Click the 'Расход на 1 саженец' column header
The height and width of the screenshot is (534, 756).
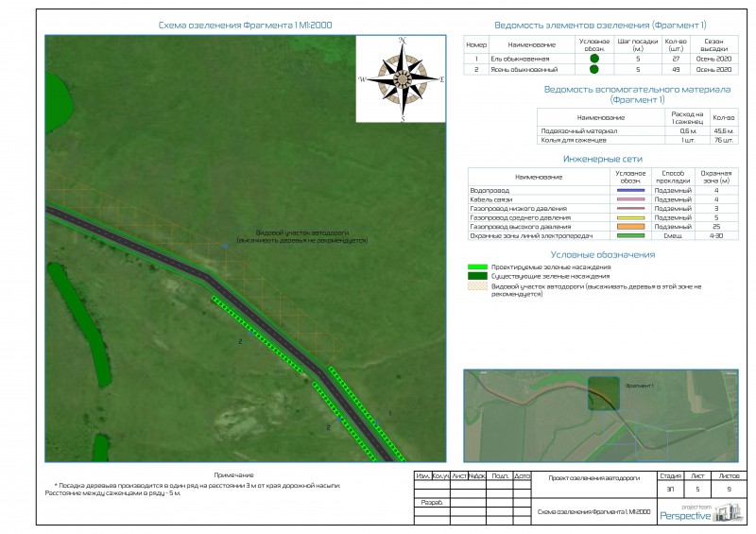(x=687, y=118)
